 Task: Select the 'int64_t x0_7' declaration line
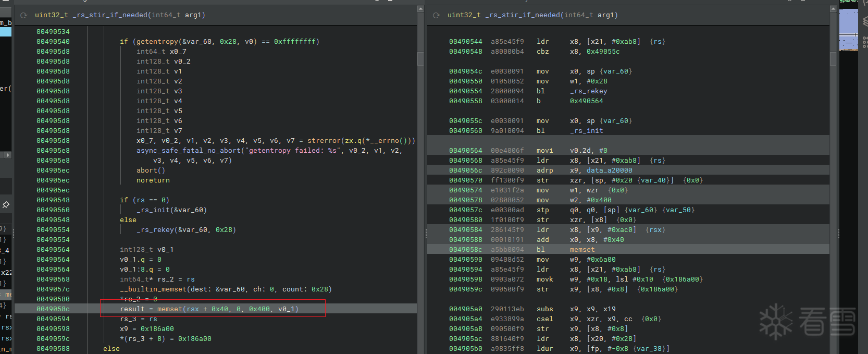(162, 52)
